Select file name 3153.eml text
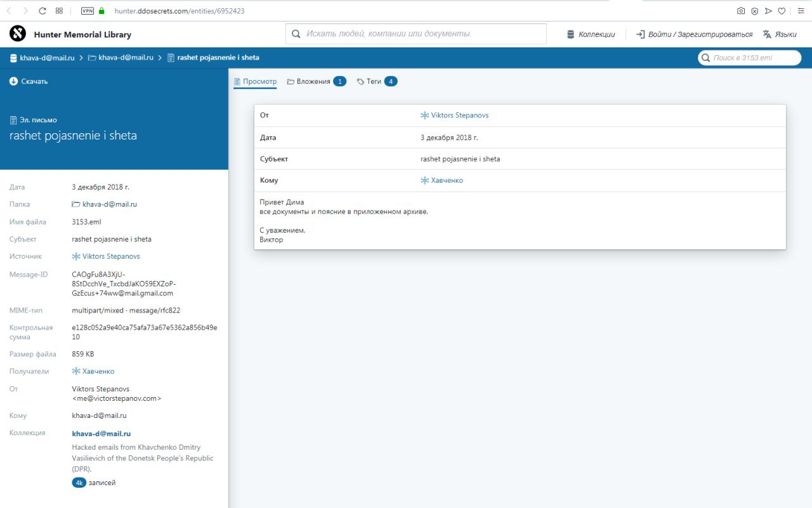812x508 pixels. (86, 222)
